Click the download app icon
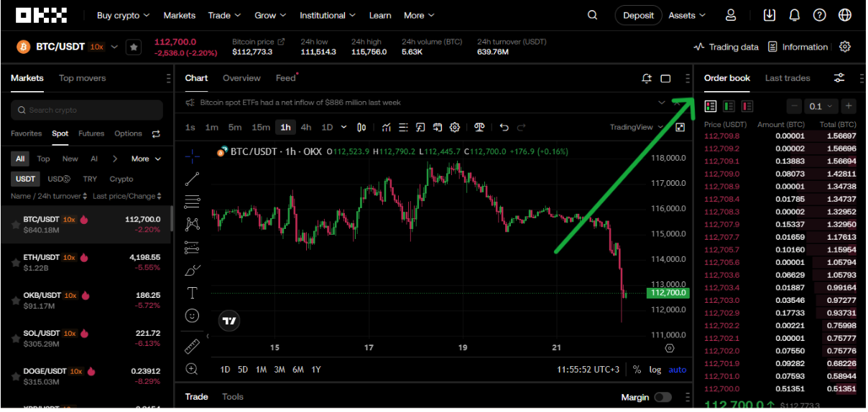The width and height of the screenshot is (868, 412). [x=770, y=15]
